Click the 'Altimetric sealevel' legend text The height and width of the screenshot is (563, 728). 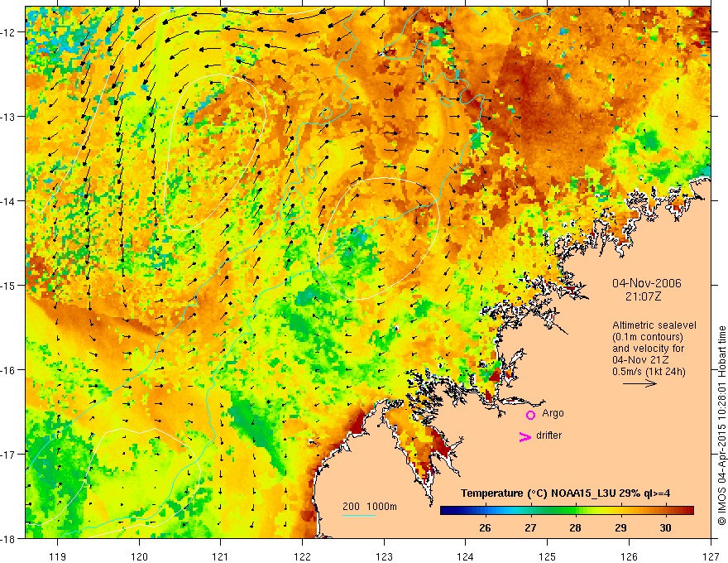pos(654,325)
